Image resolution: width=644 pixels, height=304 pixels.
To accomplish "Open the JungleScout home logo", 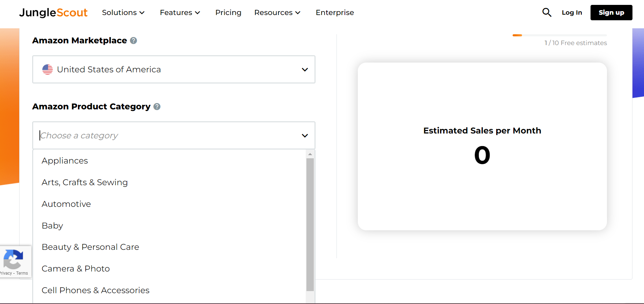I will (x=53, y=13).
